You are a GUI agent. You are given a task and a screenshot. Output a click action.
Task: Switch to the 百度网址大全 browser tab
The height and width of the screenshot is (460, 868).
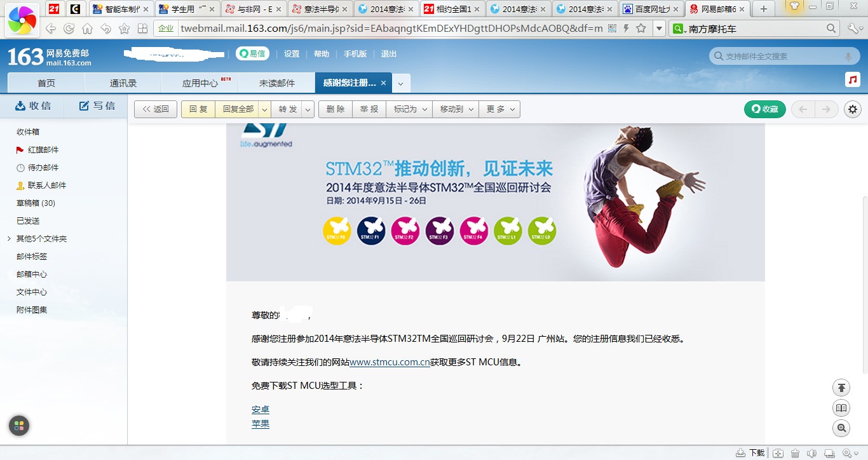coord(653,9)
